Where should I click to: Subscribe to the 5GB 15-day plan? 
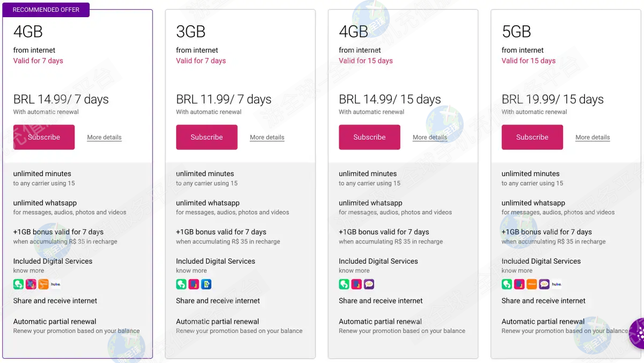click(x=532, y=137)
